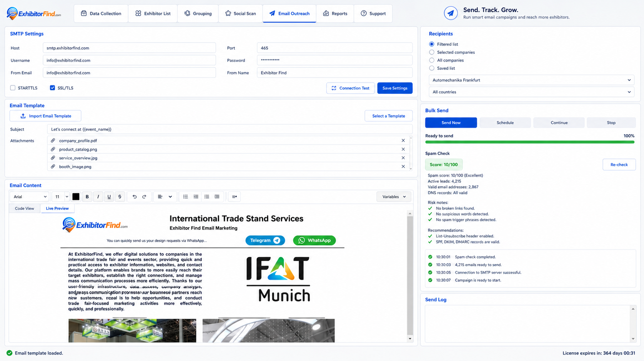Start the campaign with Send Now

point(451,123)
